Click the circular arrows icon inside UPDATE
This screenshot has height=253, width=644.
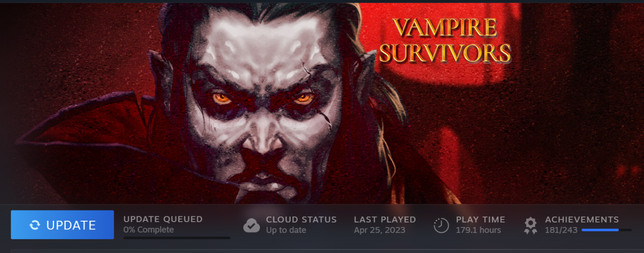point(35,225)
